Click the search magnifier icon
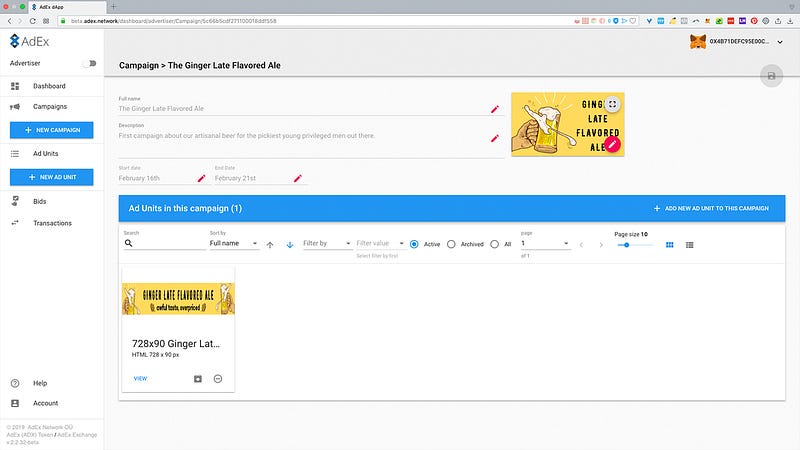 tap(129, 243)
